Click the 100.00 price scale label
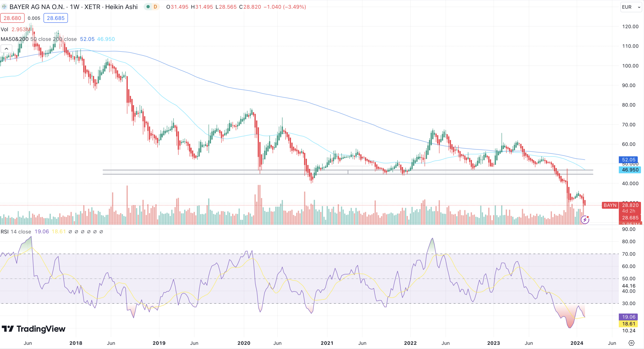Screen dimensions: 644x349 click(630, 66)
